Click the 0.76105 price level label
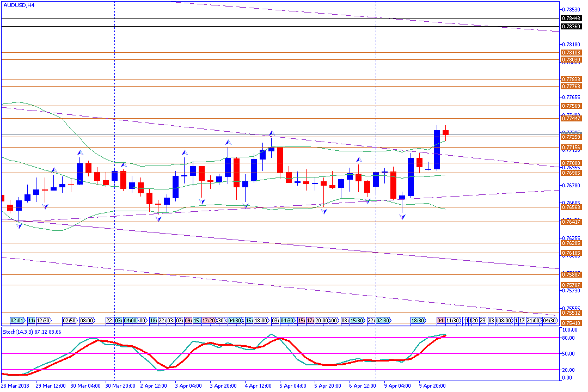 (571, 253)
